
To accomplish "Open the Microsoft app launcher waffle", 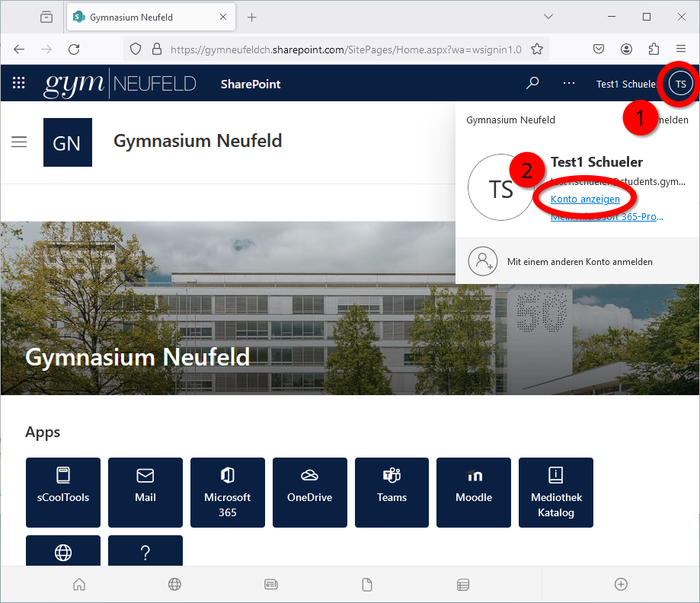I will 18,84.
